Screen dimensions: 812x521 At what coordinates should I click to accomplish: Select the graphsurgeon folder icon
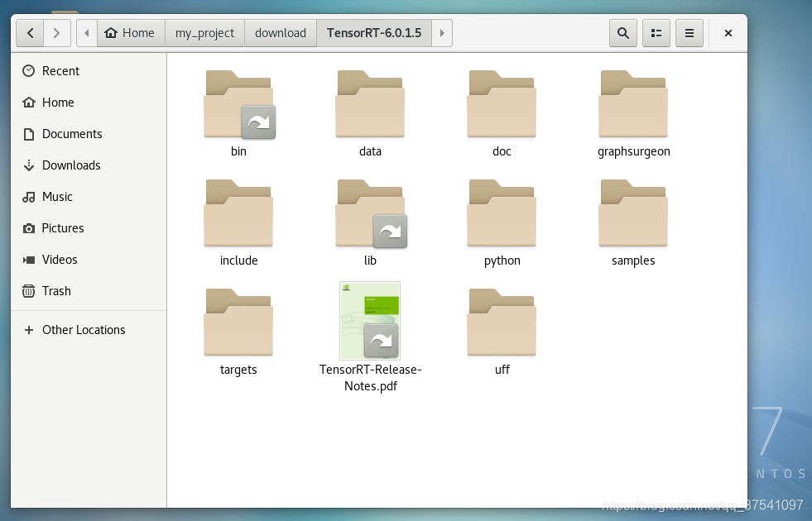tap(633, 104)
